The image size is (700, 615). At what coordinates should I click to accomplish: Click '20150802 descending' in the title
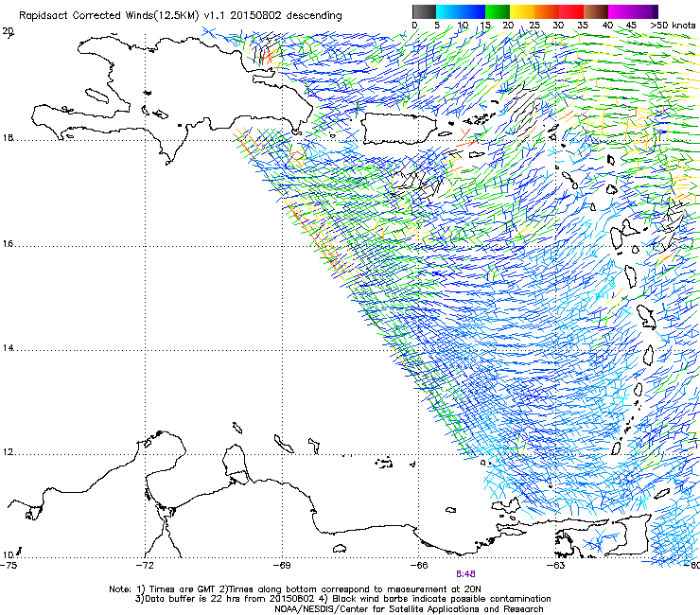(287, 16)
